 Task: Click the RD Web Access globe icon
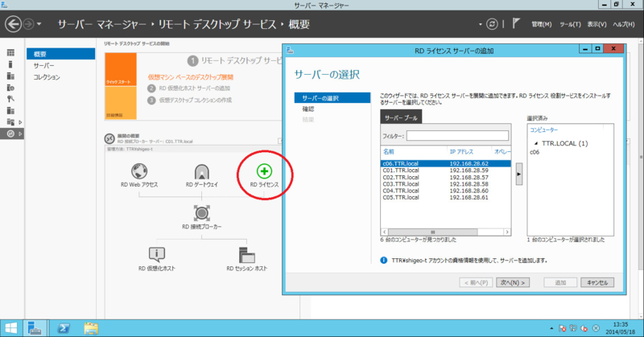click(139, 171)
